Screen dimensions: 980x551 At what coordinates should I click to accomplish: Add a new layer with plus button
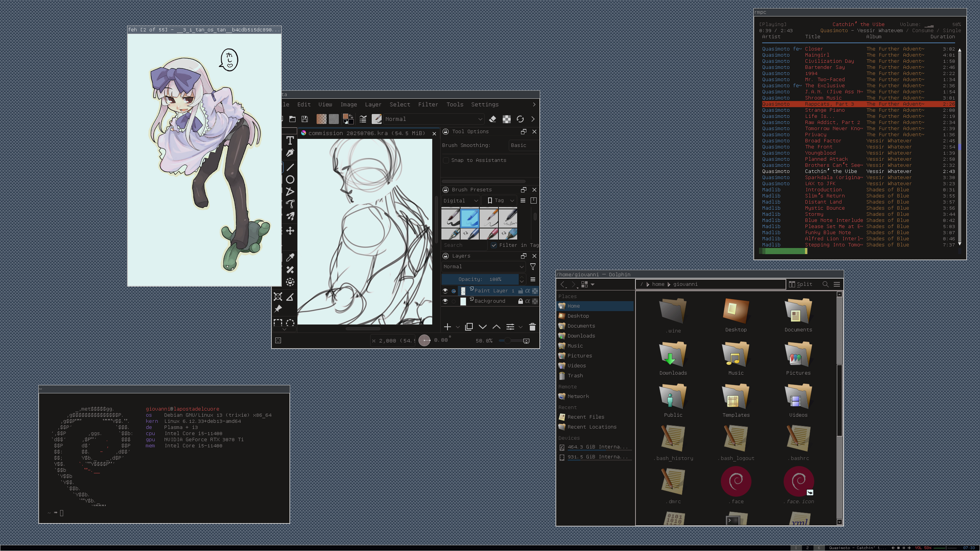(x=447, y=327)
